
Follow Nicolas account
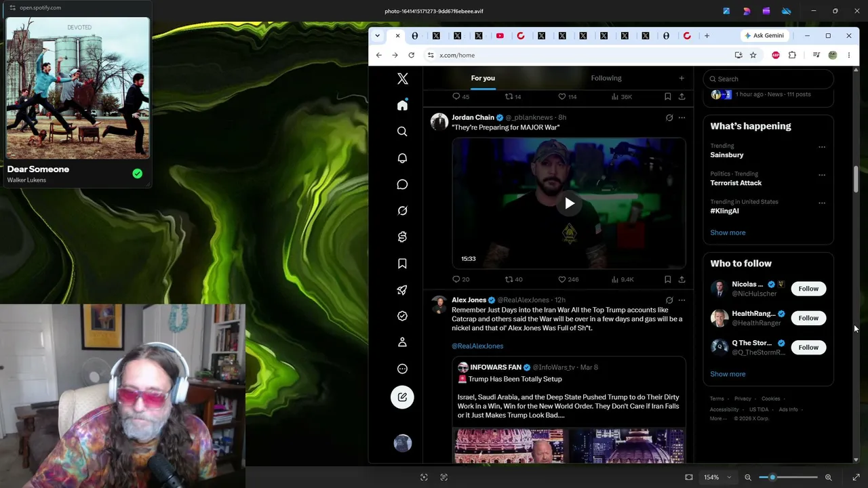808,289
